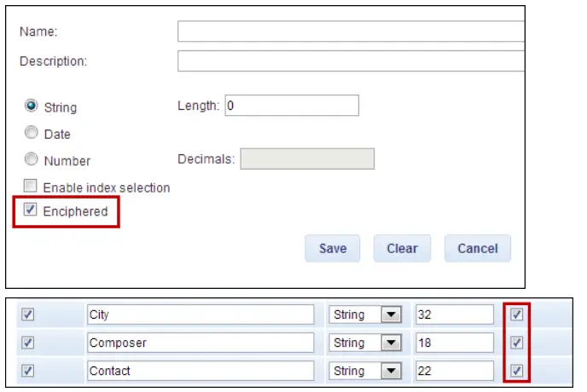Screen dimensions: 587x392
Task: Click the Composer field name box
Action: [x=201, y=343]
